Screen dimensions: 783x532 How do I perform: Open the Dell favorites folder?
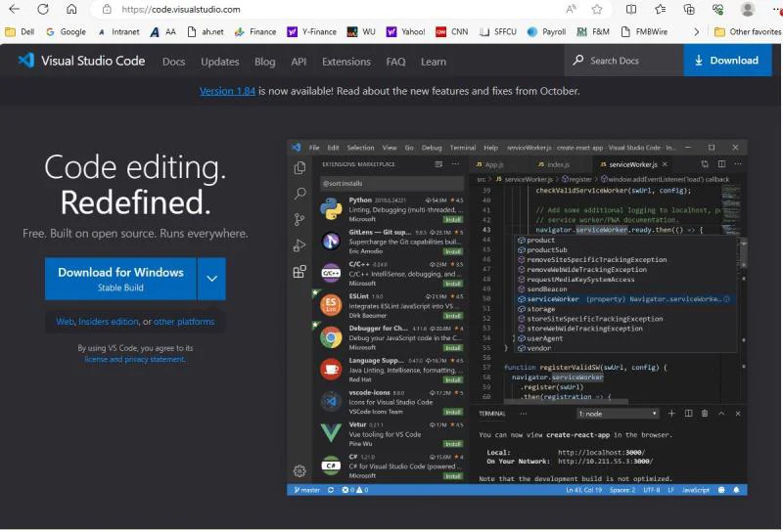20,31
